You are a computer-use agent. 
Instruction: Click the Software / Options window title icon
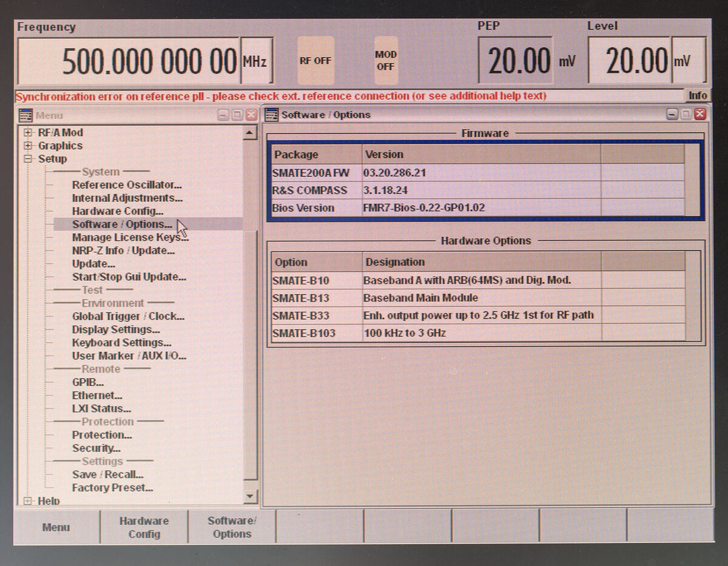coord(272,114)
